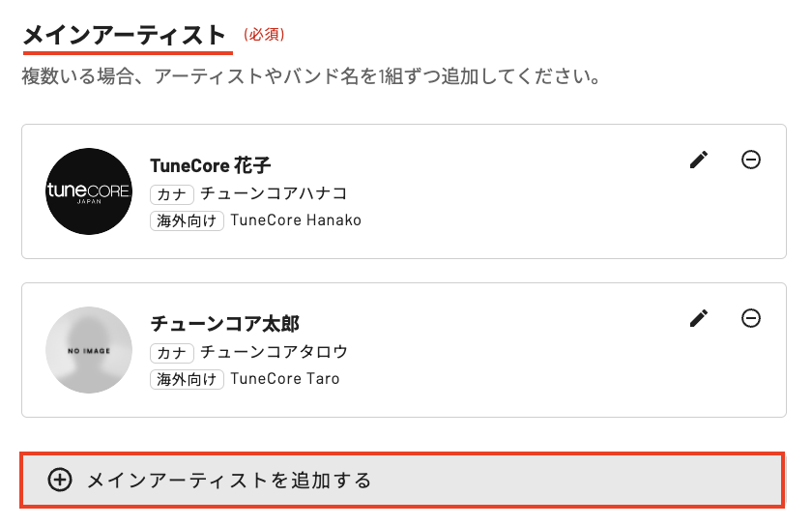Click the overseas name TuneCore Taro
This screenshot has width=812, height=526.
(285, 379)
